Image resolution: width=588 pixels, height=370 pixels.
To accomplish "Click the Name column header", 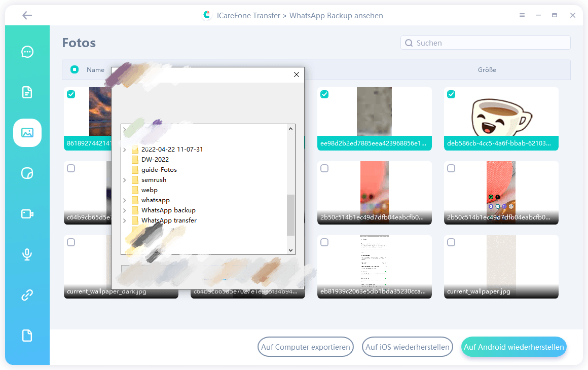I will (95, 70).
